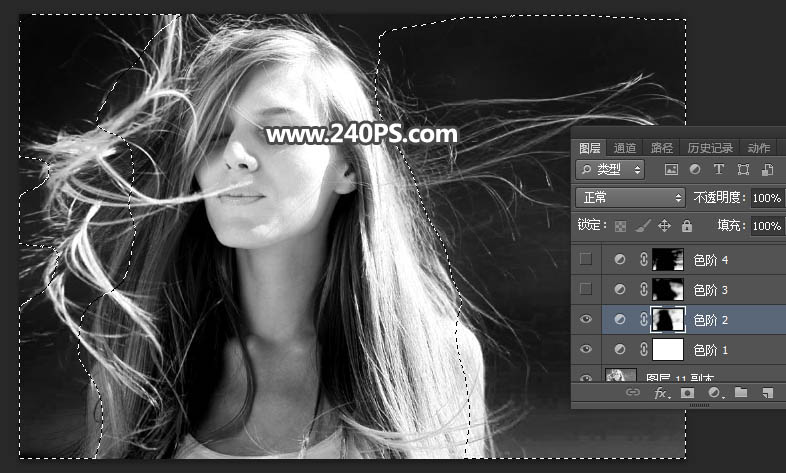Click the 填充 label
This screenshot has height=473, width=786.
click(731, 225)
